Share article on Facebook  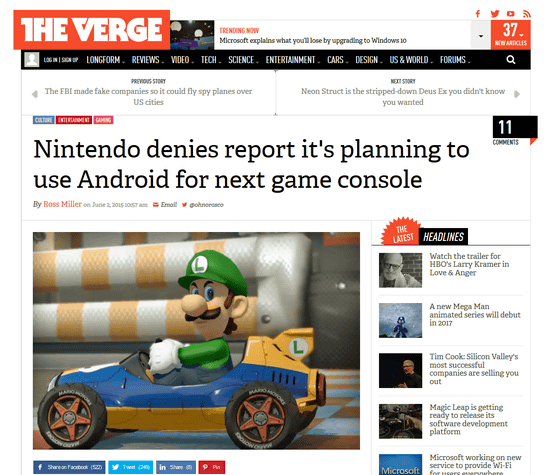69,467
